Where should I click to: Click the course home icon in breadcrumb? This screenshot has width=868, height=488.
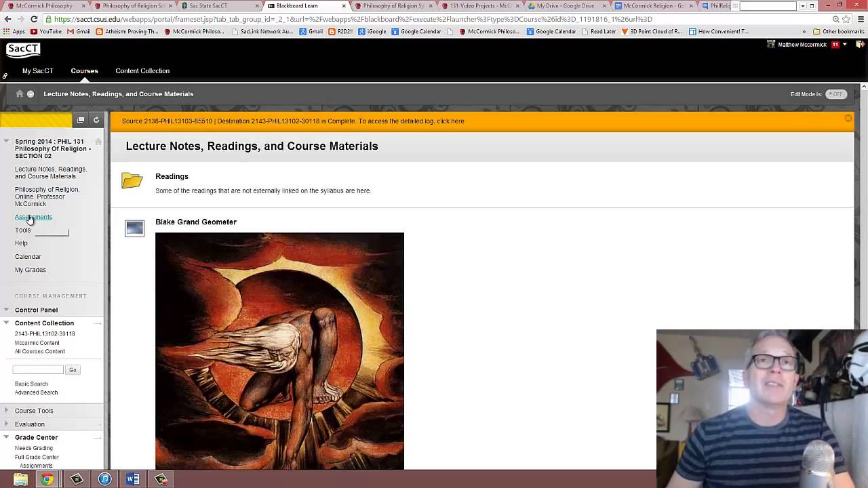[x=20, y=94]
